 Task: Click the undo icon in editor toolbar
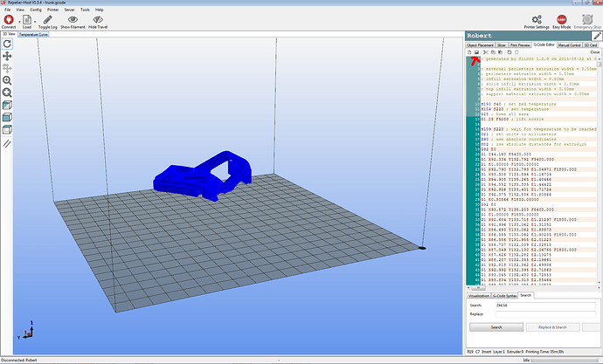[x=509, y=52]
